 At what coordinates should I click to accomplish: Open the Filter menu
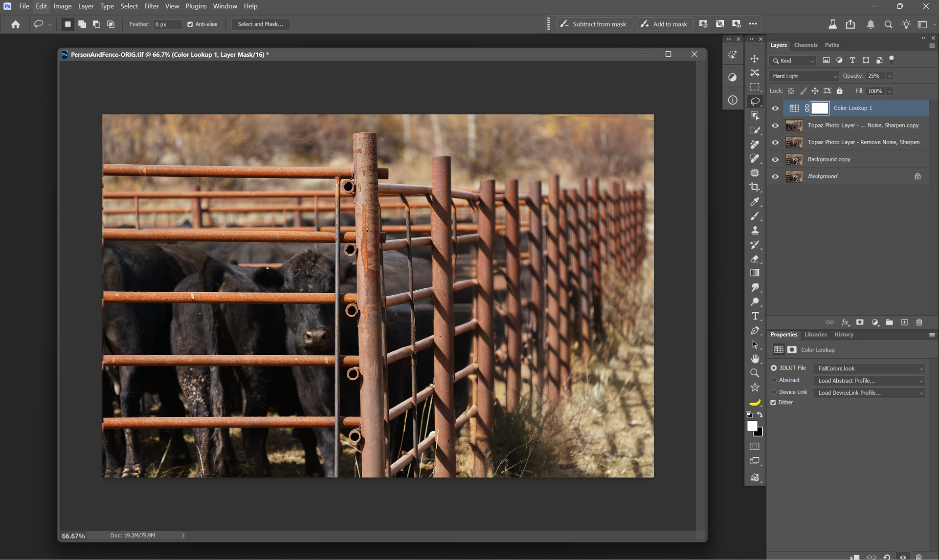click(x=151, y=6)
